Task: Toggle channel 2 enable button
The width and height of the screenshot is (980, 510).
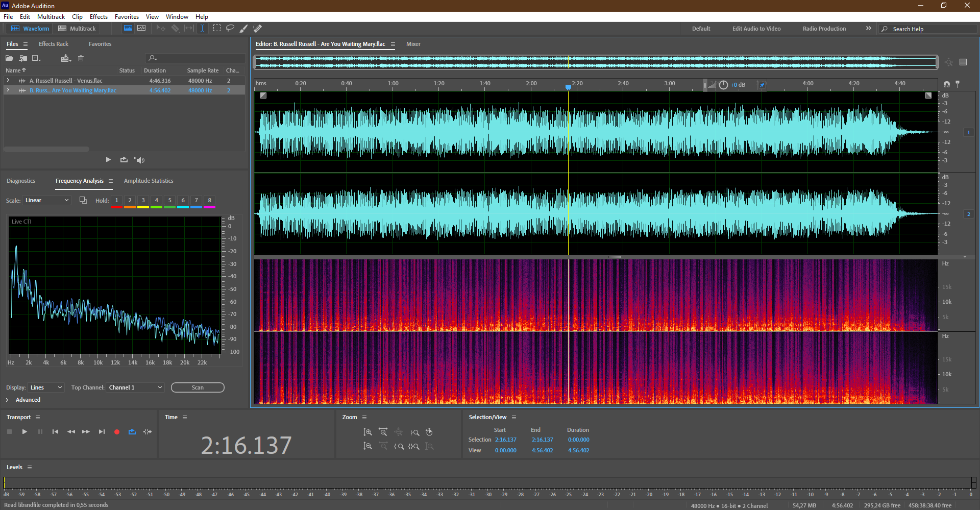Action: 968,214
